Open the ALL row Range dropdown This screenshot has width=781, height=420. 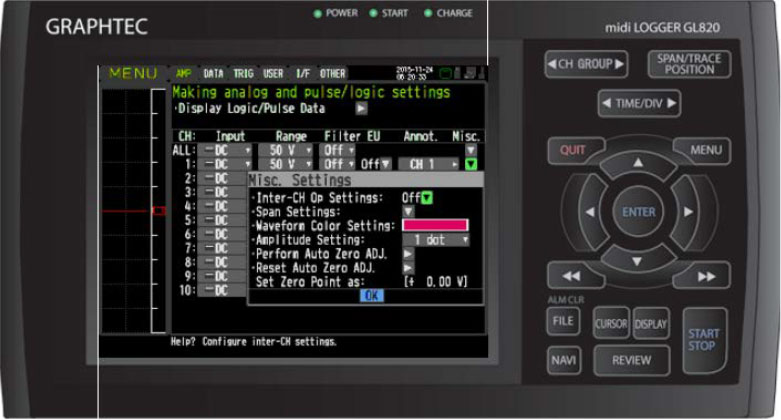[285, 150]
